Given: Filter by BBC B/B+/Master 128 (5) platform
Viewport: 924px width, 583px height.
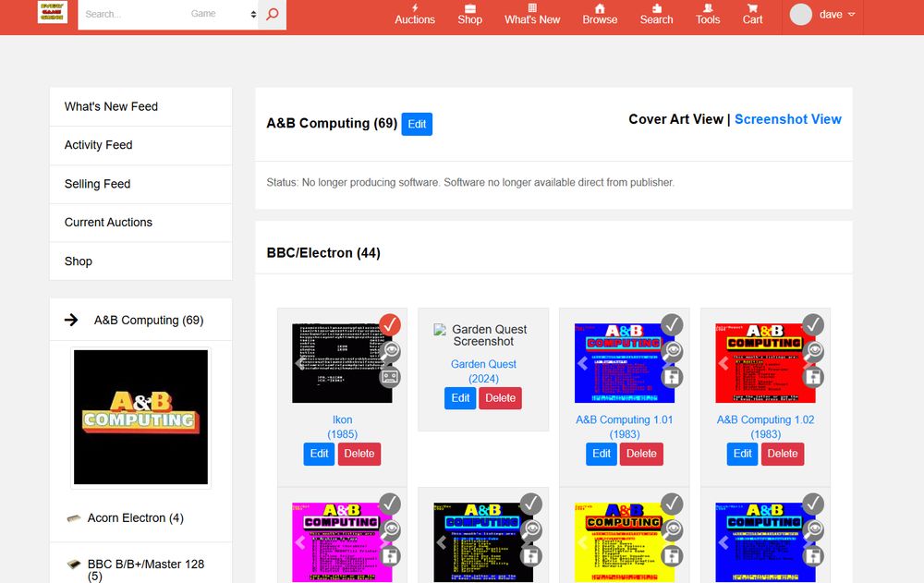Looking at the screenshot, I should pos(146,569).
